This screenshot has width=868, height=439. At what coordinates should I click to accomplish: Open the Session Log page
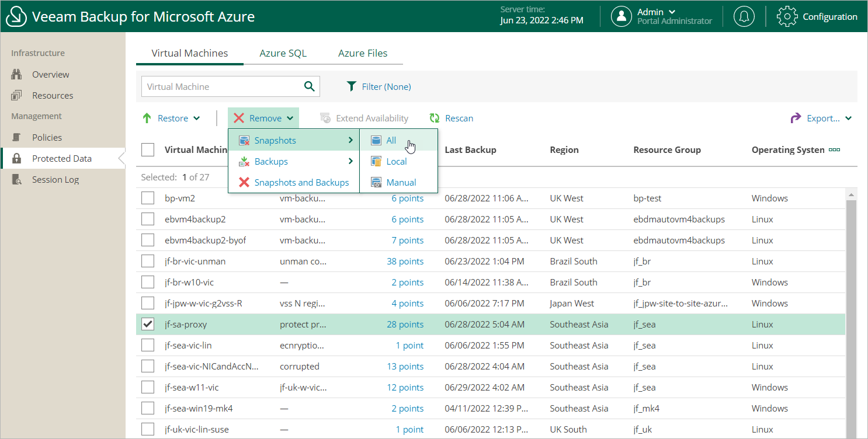[x=55, y=179]
